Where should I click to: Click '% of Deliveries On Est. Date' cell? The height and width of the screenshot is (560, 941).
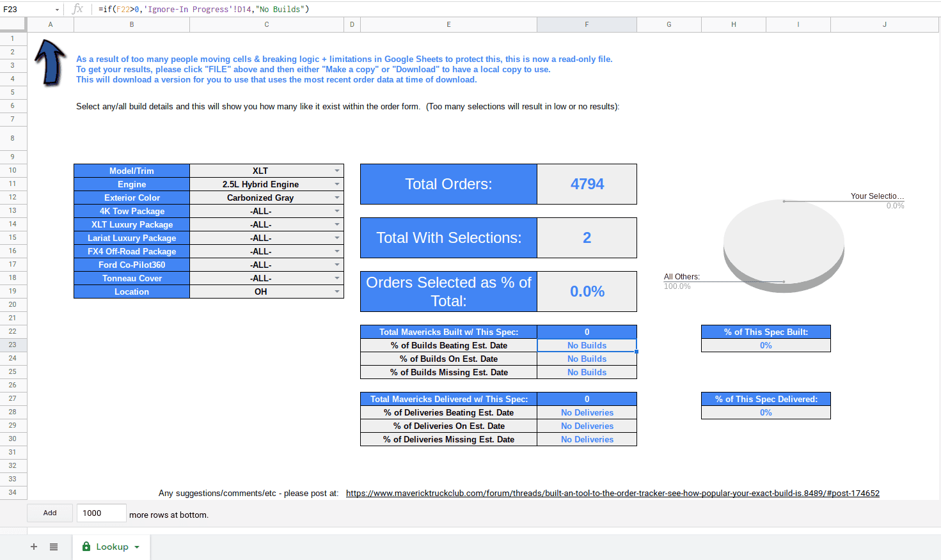[x=448, y=426]
